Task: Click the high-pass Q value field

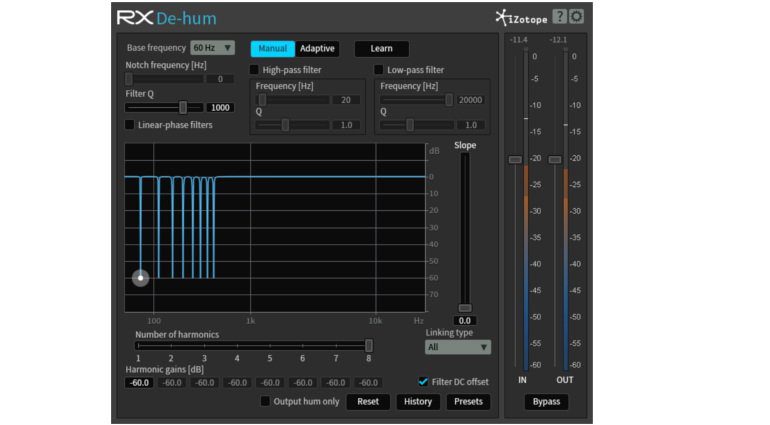Action: click(346, 125)
